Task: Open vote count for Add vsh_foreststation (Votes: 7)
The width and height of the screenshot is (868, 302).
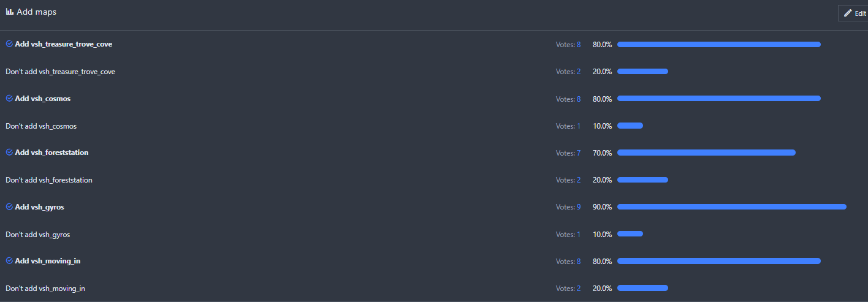Action: pos(568,153)
